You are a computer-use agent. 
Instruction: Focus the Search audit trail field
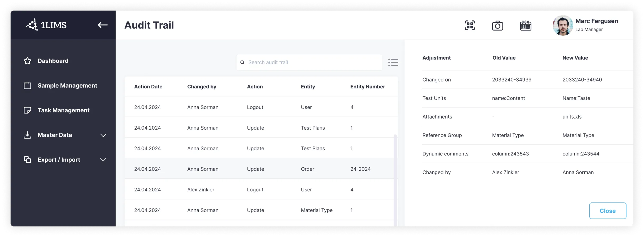pos(309,62)
